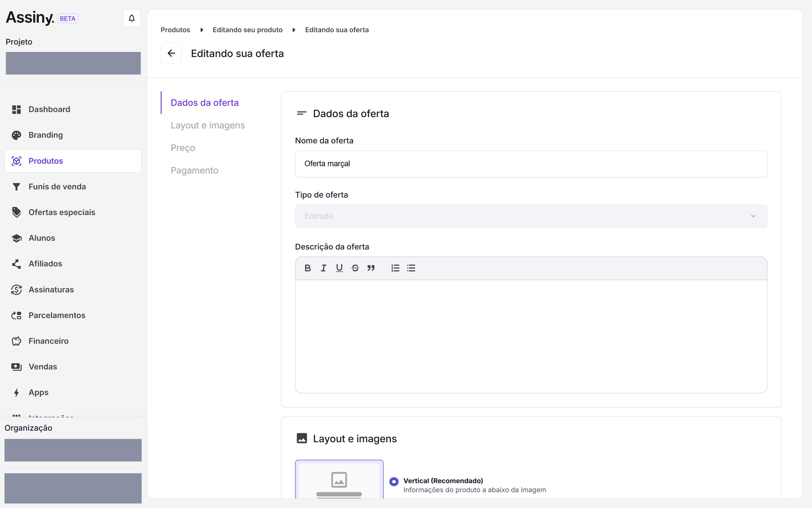
Task: Click the vertical layout preview thumbnail
Action: click(x=339, y=479)
